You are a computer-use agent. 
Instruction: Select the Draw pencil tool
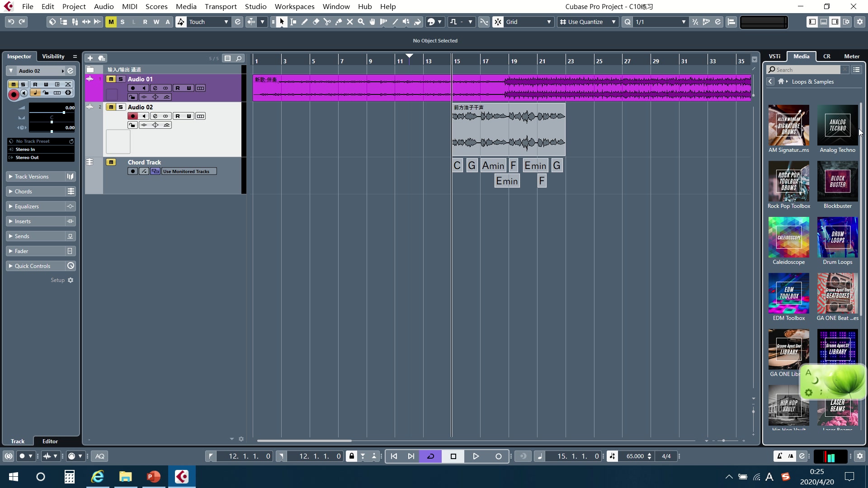[305, 22]
